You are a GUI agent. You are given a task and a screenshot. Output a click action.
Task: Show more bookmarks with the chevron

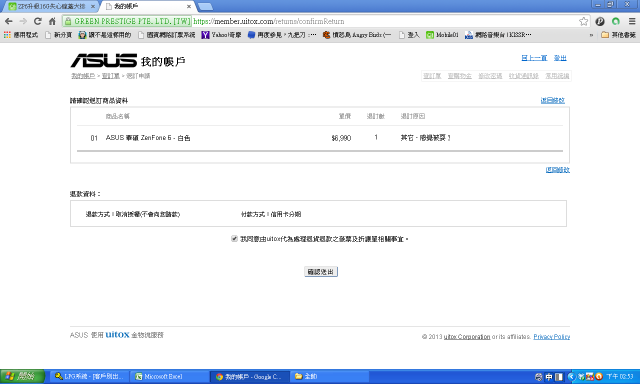[x=591, y=35]
